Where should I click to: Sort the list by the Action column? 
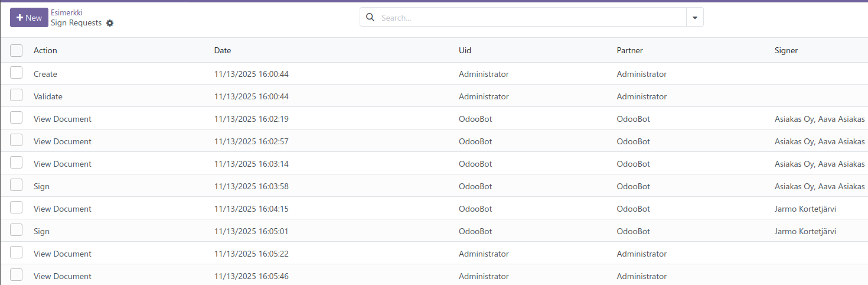point(45,51)
